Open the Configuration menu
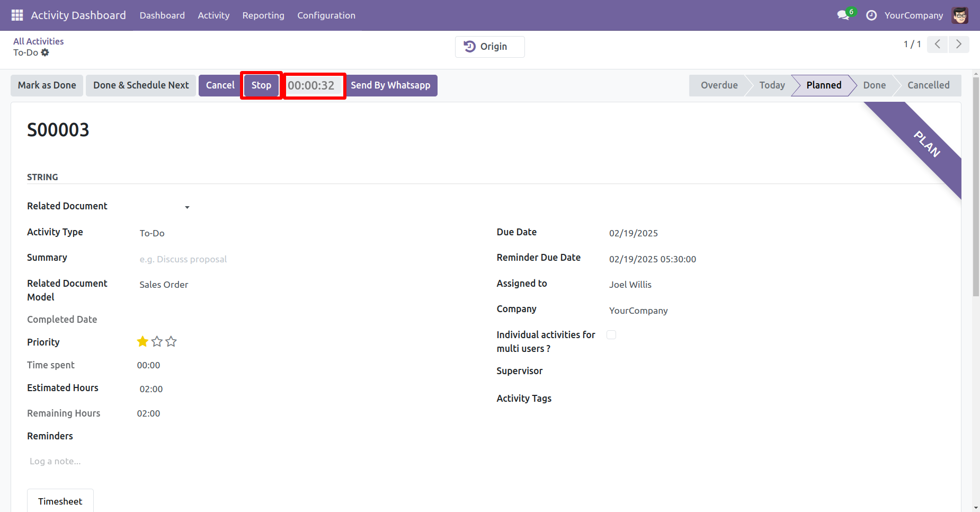 point(326,15)
